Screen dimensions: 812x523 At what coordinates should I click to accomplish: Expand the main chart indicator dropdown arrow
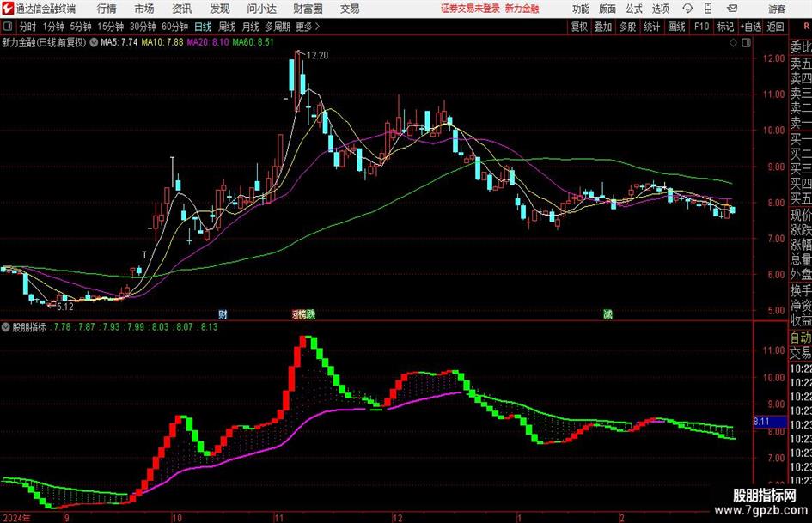pos(94,42)
